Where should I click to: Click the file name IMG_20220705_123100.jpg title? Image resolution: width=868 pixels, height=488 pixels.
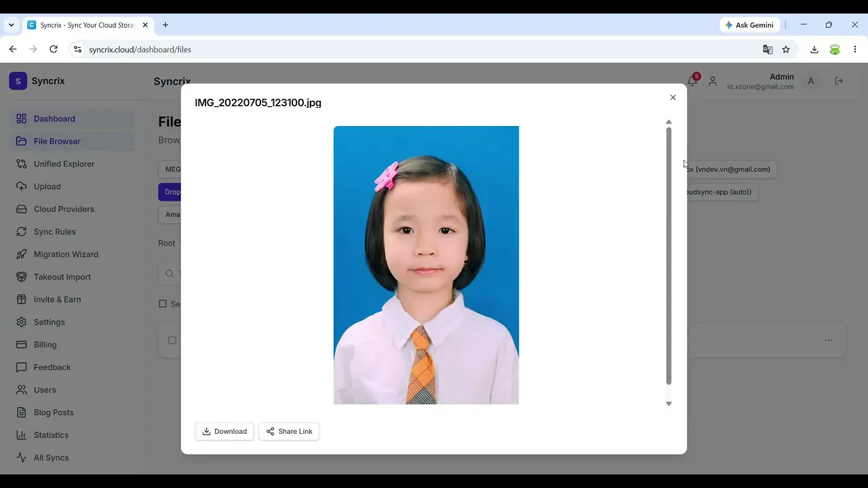click(x=258, y=102)
